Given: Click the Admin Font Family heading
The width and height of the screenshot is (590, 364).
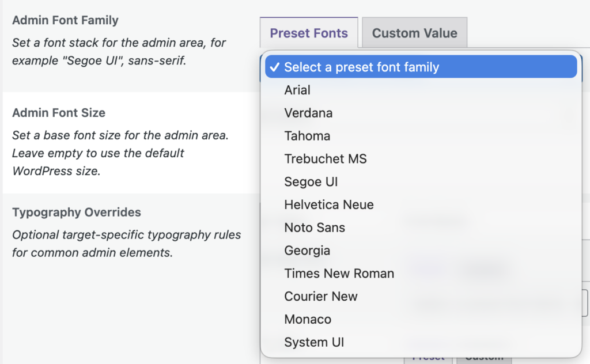Looking at the screenshot, I should pos(65,20).
